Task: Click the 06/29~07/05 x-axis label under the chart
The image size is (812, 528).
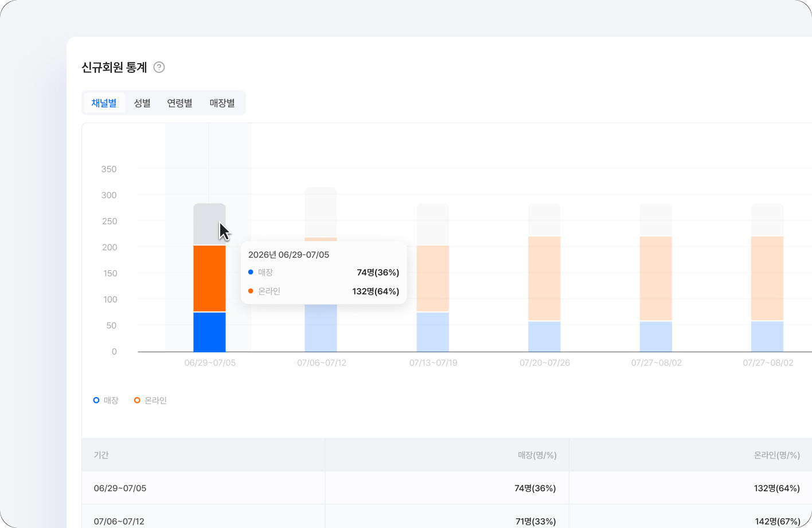Action: pyautogui.click(x=210, y=363)
